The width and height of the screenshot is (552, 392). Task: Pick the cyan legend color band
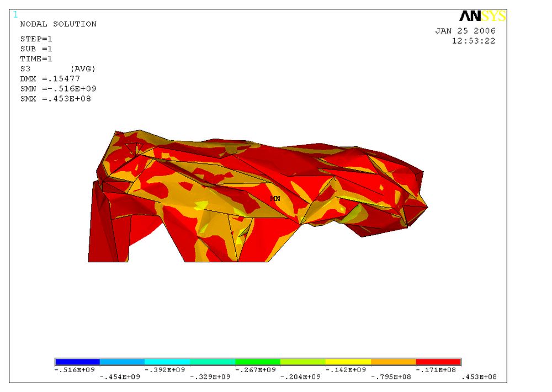[167, 362]
